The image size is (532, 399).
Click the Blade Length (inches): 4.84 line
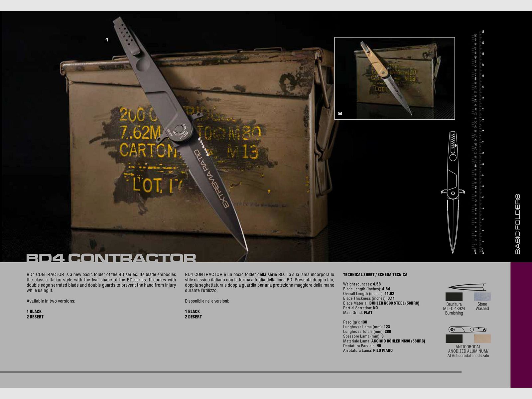click(366, 289)
